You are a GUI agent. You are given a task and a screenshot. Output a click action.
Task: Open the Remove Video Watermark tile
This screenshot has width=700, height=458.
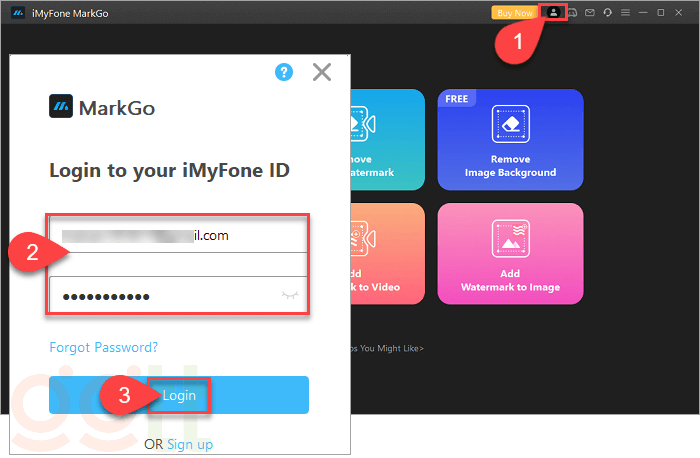pyautogui.click(x=387, y=139)
